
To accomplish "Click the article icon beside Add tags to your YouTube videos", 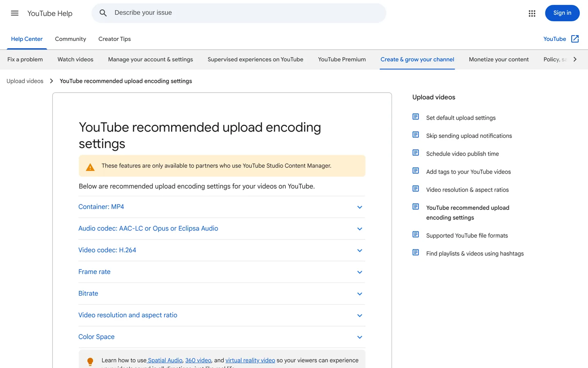I will click(416, 171).
